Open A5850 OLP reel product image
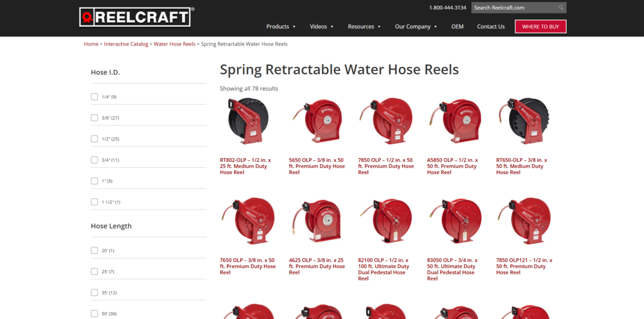This screenshot has width=644, height=319. coord(455,121)
